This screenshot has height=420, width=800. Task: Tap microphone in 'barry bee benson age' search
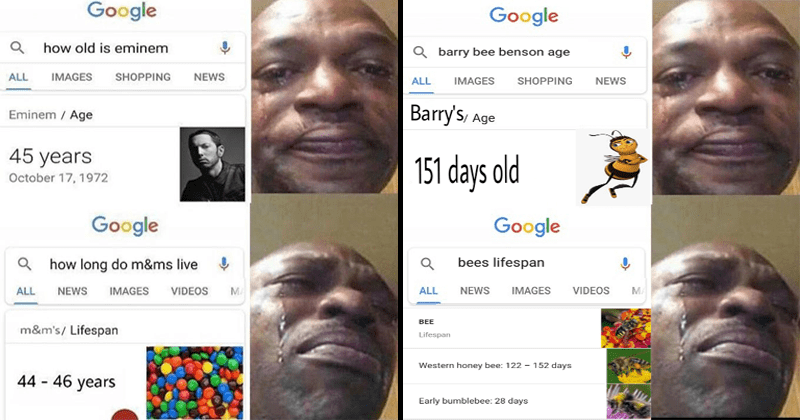coord(626,52)
